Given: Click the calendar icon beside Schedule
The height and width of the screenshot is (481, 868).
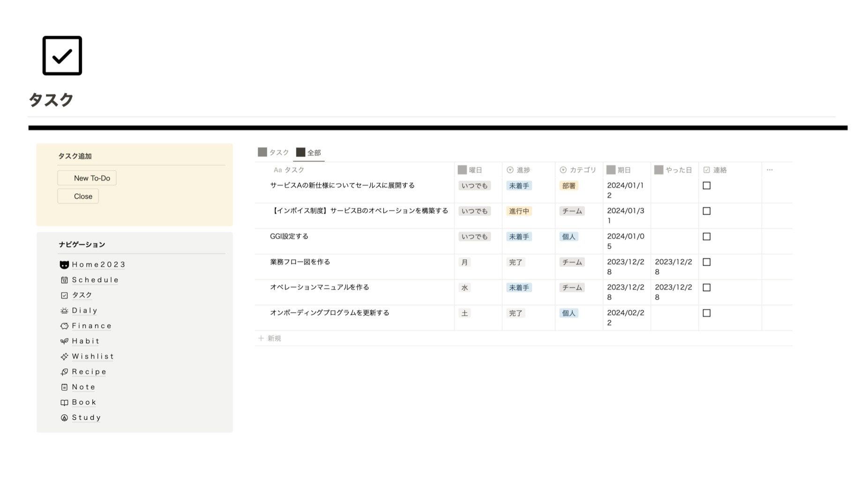Looking at the screenshot, I should click(x=64, y=280).
